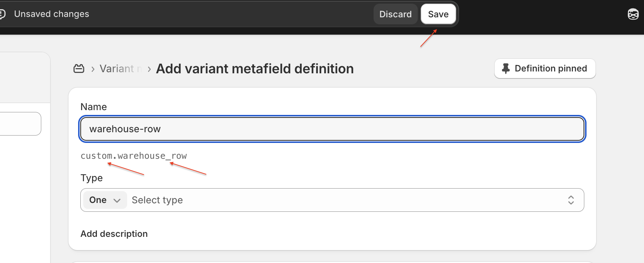Edit the custom.warehouse_row namespace key
Image resolution: width=644 pixels, height=263 pixels.
[x=134, y=156]
